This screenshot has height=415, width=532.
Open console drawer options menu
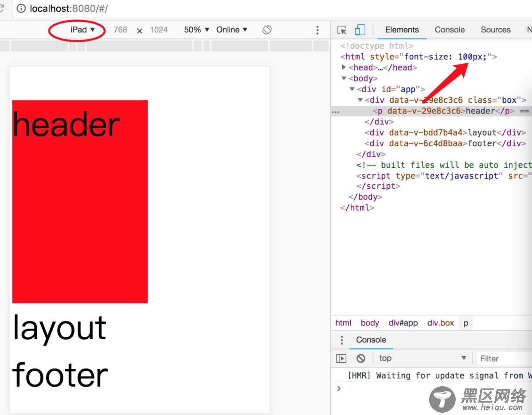pos(341,340)
